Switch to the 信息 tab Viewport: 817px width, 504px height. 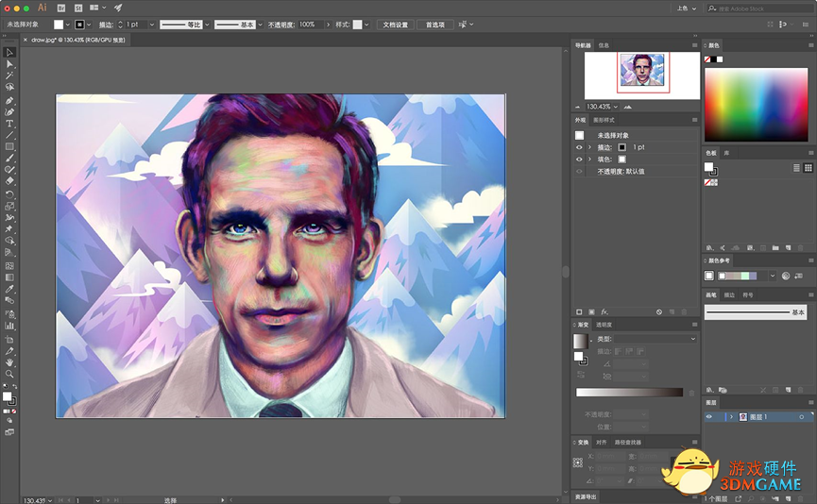tap(604, 45)
